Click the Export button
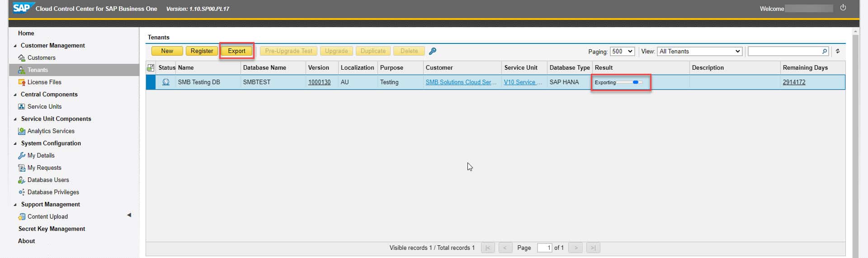868x258 pixels. pyautogui.click(x=236, y=51)
